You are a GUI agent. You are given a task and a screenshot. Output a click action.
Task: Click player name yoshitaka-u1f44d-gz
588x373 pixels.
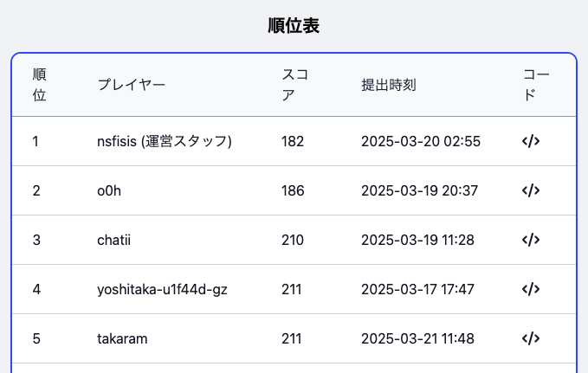(x=162, y=289)
